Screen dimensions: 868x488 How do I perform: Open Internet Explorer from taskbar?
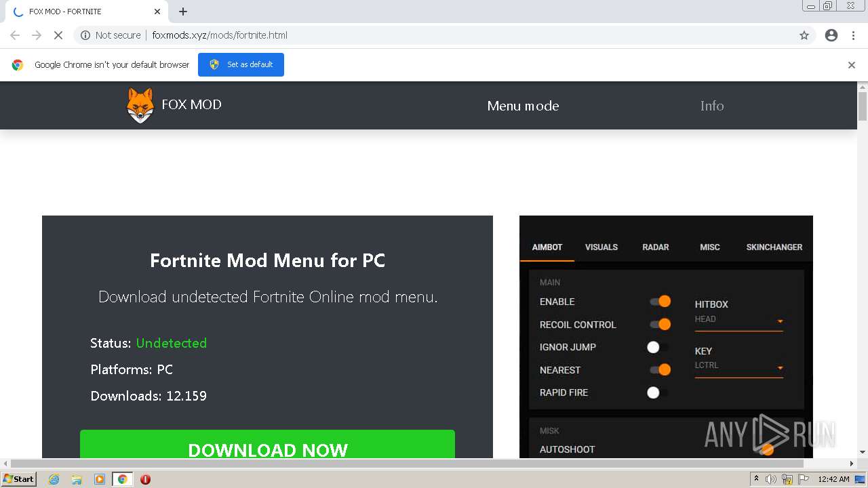click(54, 479)
